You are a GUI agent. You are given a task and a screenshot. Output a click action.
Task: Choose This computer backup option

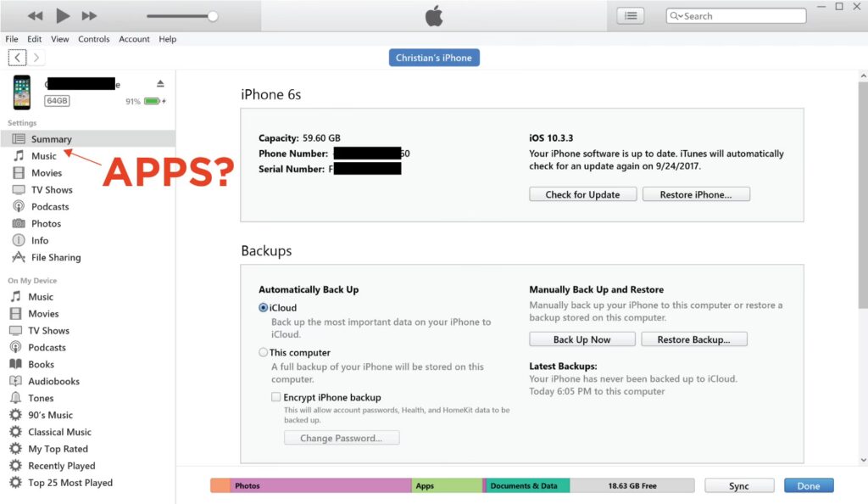[264, 352]
